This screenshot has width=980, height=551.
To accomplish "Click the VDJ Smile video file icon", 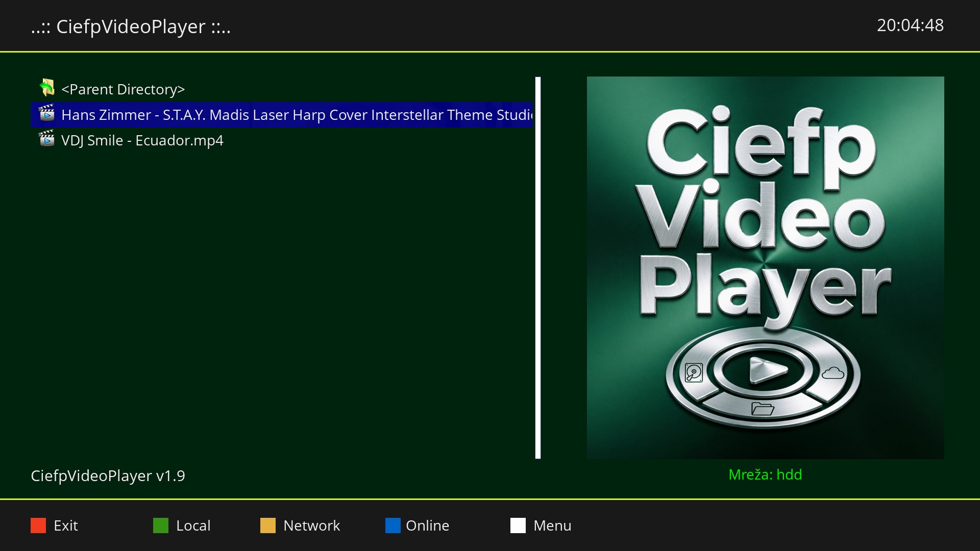I will coord(47,139).
